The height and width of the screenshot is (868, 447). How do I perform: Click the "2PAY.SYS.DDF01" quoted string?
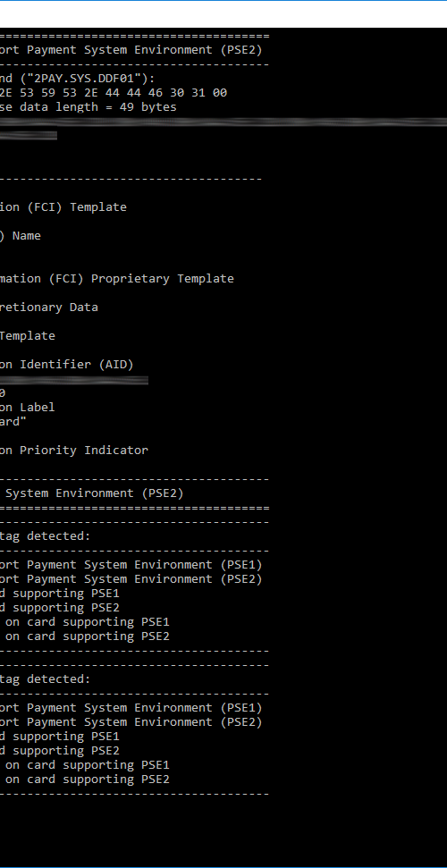click(85, 78)
